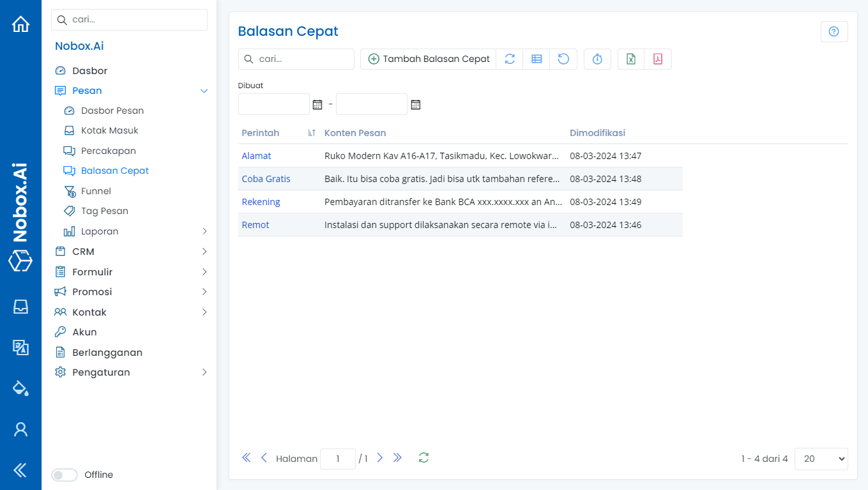This screenshot has height=490, width=868.
Task: Open the column selector table icon
Action: pyautogui.click(x=537, y=59)
